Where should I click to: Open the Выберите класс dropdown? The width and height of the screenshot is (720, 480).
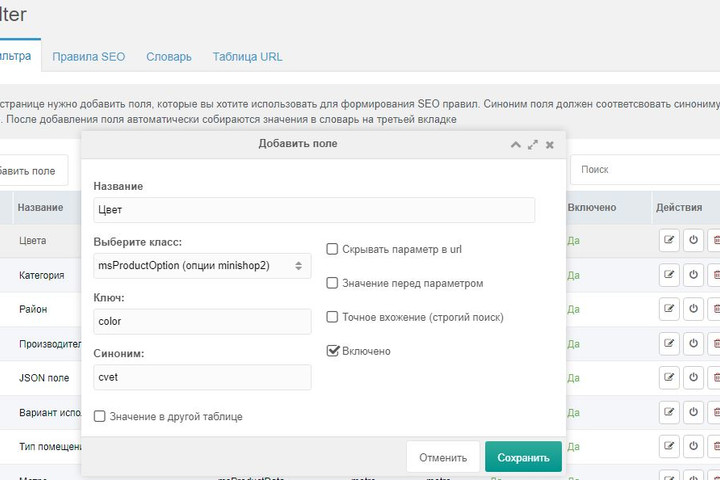(x=202, y=265)
